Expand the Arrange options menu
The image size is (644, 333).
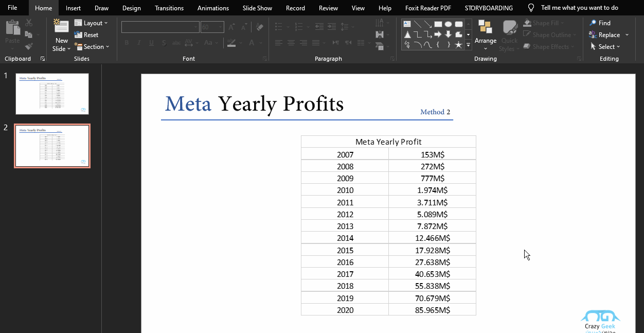(x=486, y=36)
